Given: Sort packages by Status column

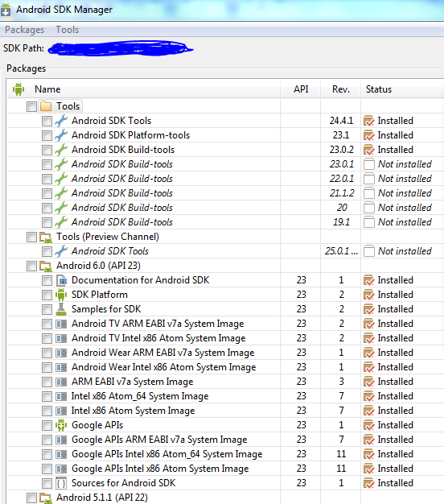Looking at the screenshot, I should (379, 89).
